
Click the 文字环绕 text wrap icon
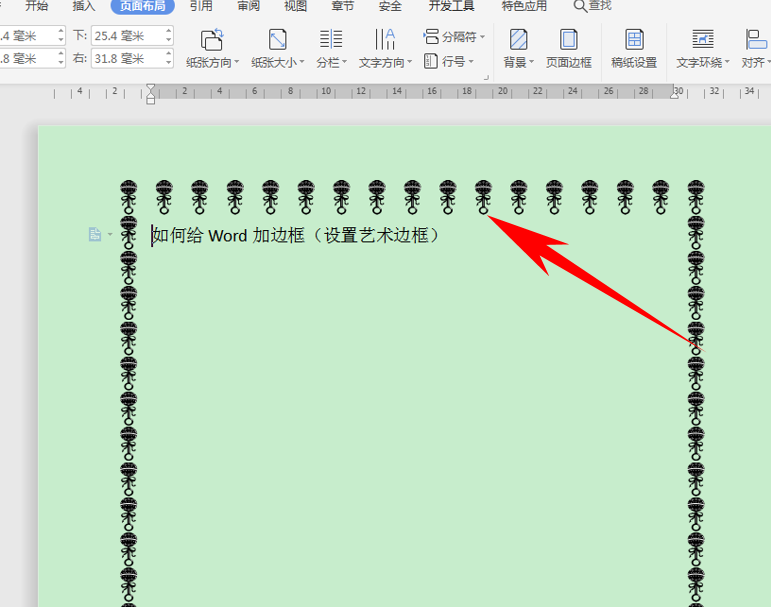(703, 39)
